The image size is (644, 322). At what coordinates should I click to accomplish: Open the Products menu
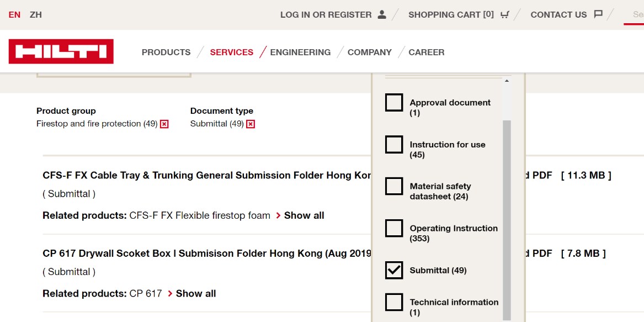pyautogui.click(x=166, y=52)
